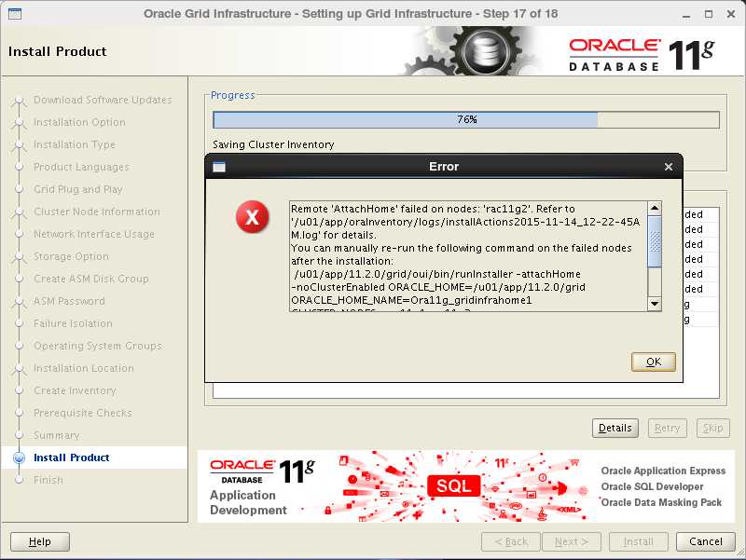Screen dimensions: 746x560
Task: Click 'Oracle SQL Developer' banner text
Action: click(x=652, y=486)
